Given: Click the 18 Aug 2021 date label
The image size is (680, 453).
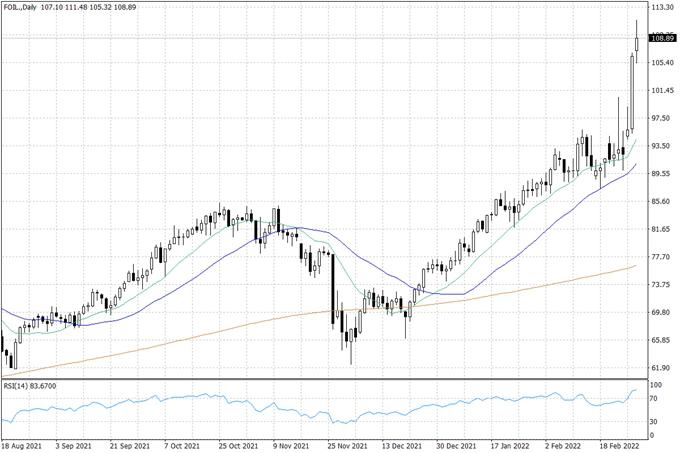Looking at the screenshot, I should tap(22, 444).
